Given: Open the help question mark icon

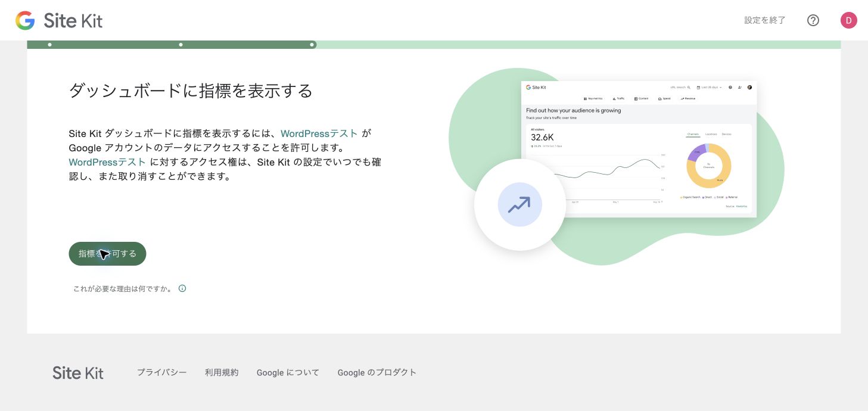Looking at the screenshot, I should click(813, 20).
